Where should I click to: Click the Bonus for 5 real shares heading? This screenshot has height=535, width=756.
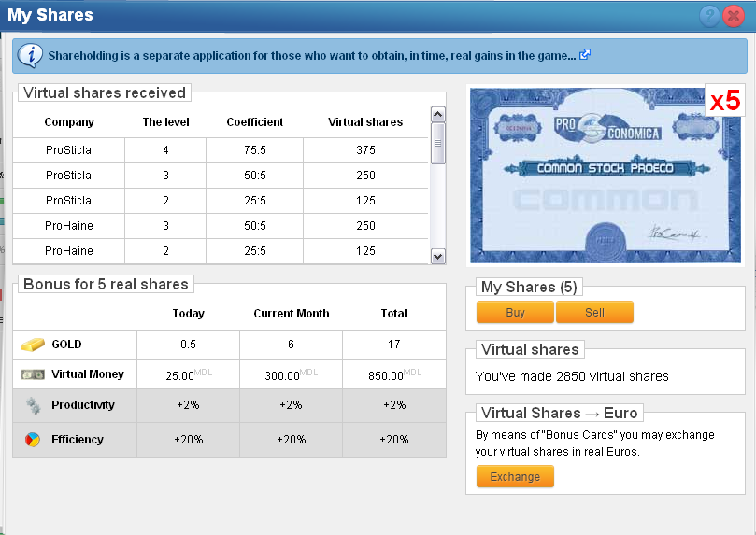point(106,284)
